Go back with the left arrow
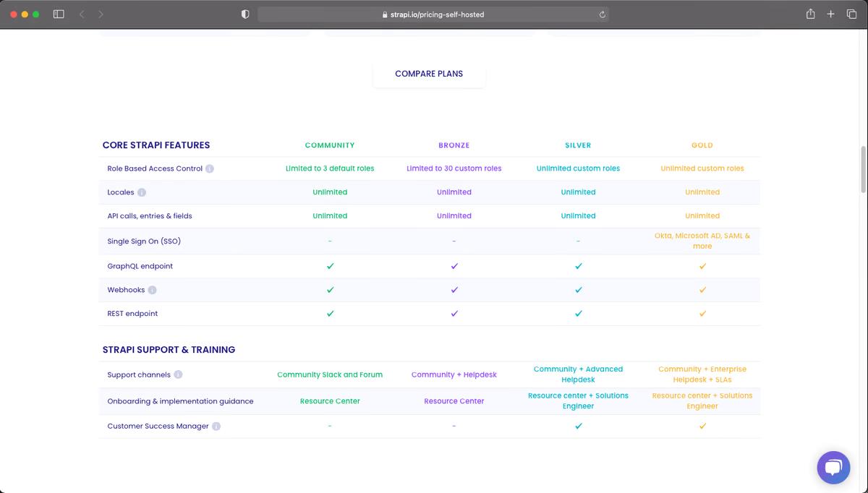 pos(82,14)
